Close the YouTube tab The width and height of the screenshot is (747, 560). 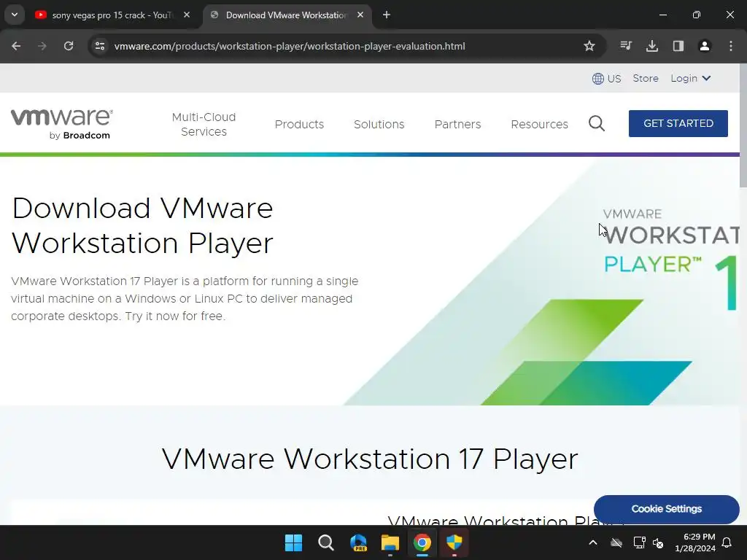click(187, 15)
